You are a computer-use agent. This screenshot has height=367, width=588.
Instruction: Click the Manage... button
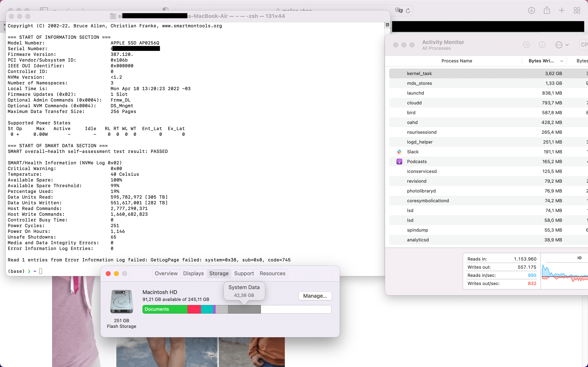(315, 296)
